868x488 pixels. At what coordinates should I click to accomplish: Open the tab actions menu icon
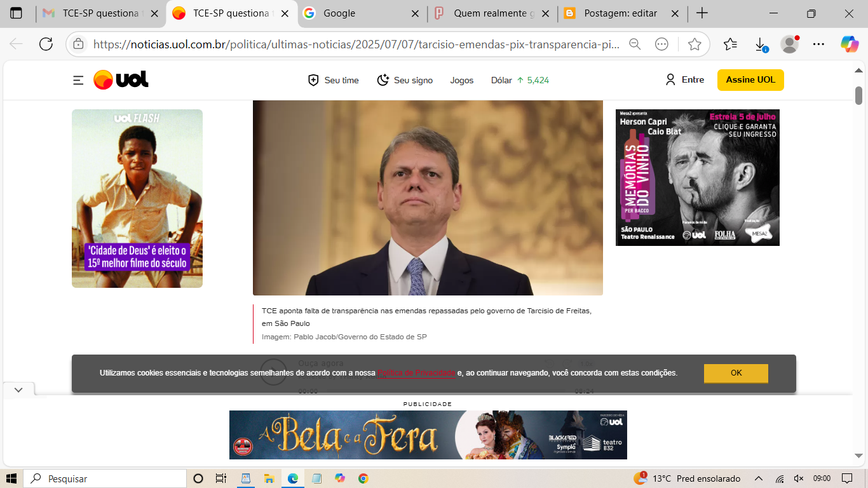point(16,13)
